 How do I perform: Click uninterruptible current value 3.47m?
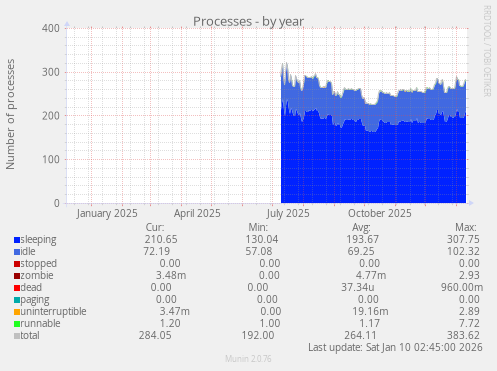coord(175,311)
